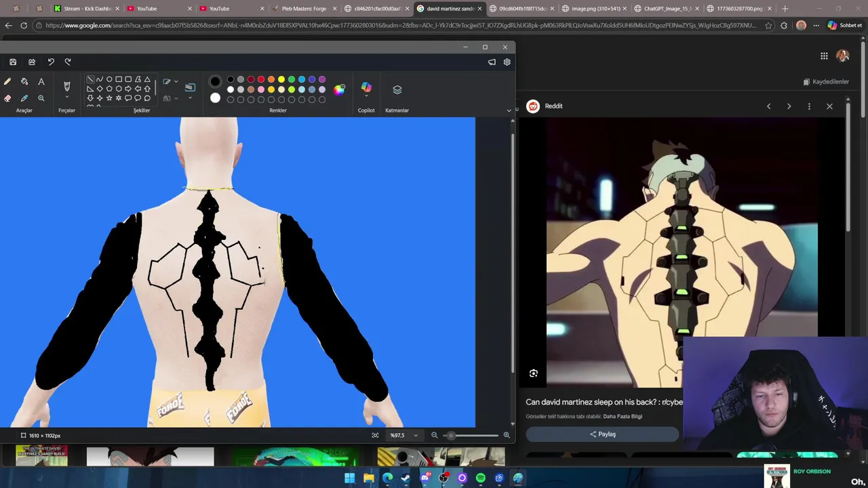
Task: Zoom in with the plus magnifier
Action: pyautogui.click(x=506, y=435)
